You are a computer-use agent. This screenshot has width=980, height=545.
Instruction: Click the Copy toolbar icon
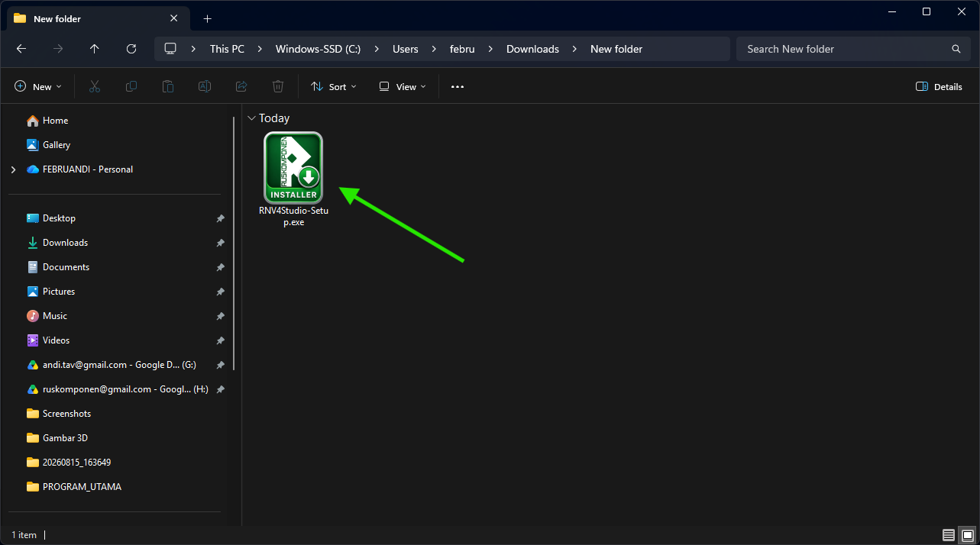(x=131, y=87)
